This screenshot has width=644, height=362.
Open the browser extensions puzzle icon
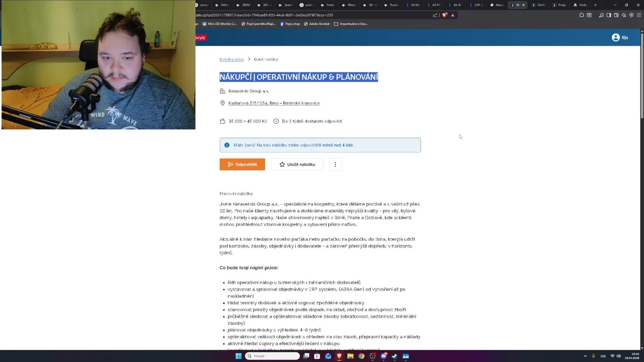click(x=582, y=15)
